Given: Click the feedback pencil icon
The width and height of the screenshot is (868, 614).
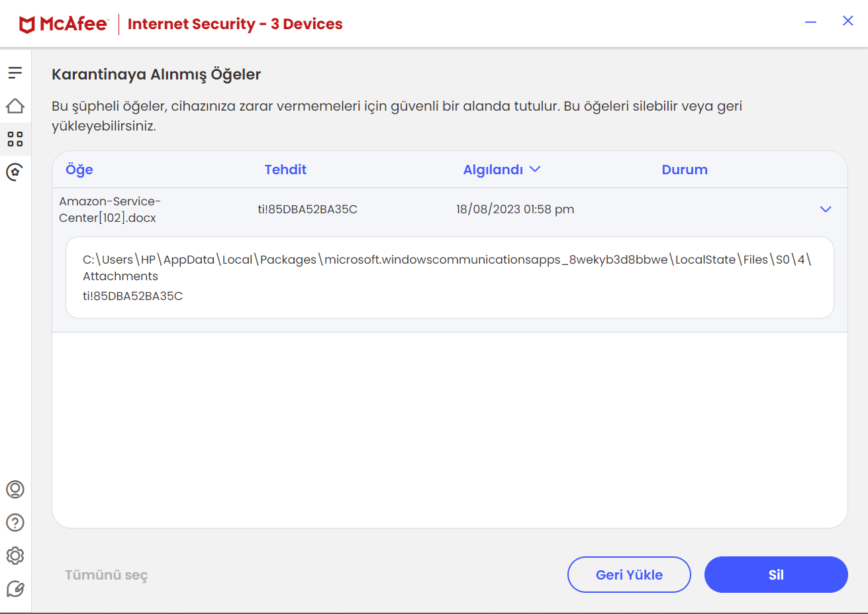Looking at the screenshot, I should pyautogui.click(x=15, y=589).
